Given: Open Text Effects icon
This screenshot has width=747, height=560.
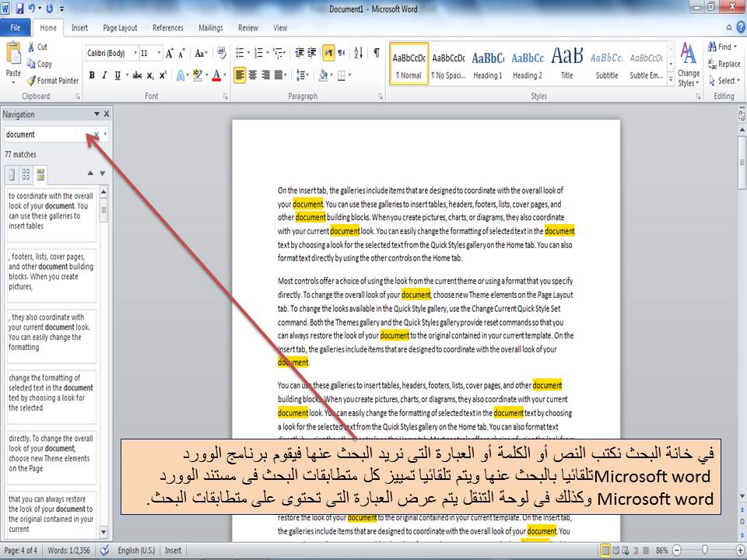Looking at the screenshot, I should point(181,75).
